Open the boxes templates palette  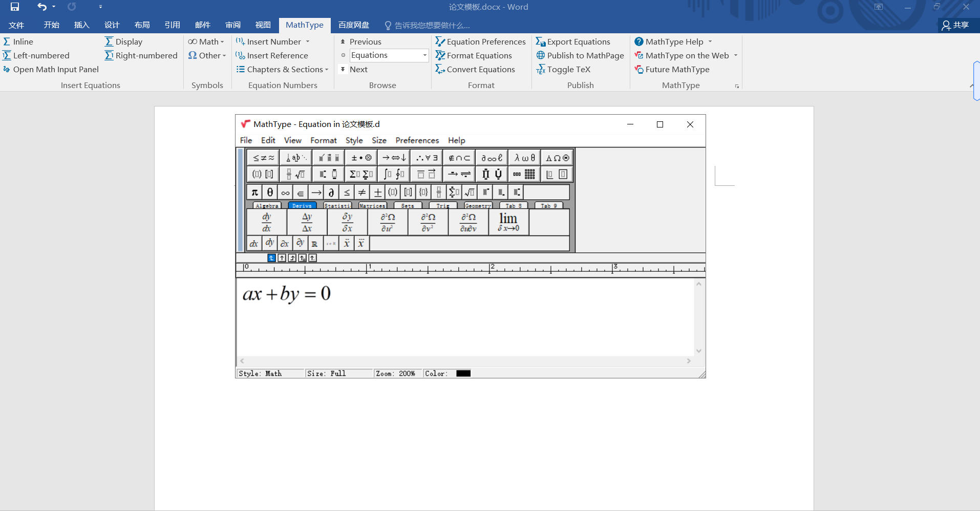click(x=557, y=174)
